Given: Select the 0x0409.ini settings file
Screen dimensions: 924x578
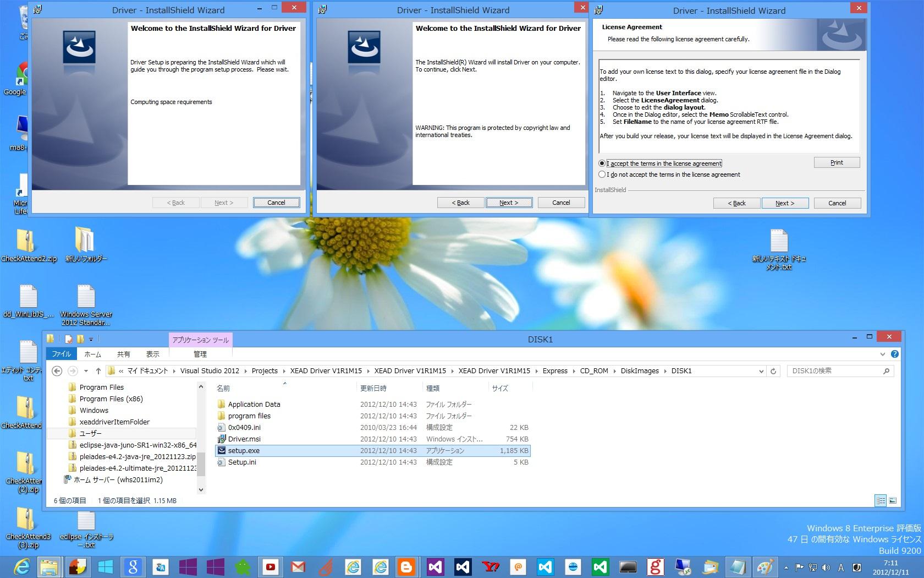Looking at the screenshot, I should click(244, 427).
